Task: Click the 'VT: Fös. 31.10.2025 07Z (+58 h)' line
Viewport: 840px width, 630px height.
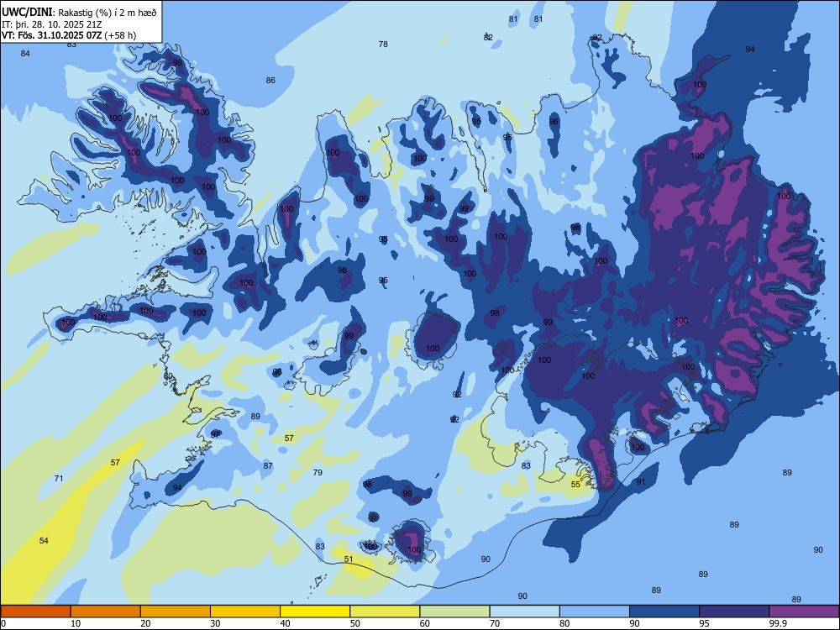Action: click(69, 35)
